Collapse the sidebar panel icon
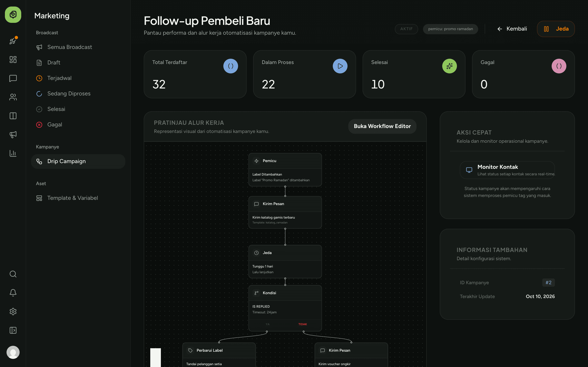Screen dimensions: 588x367 pos(13,330)
